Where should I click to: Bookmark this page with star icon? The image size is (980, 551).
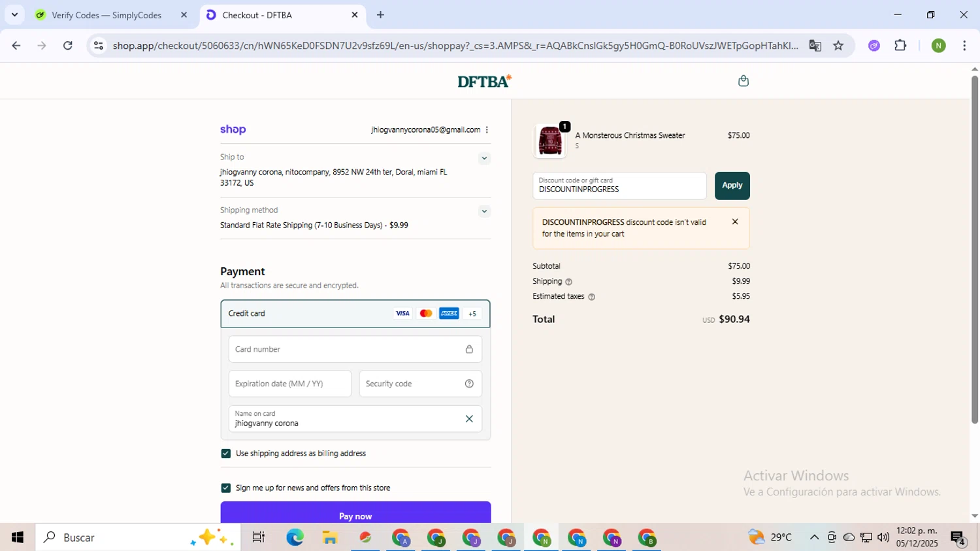(x=838, y=45)
